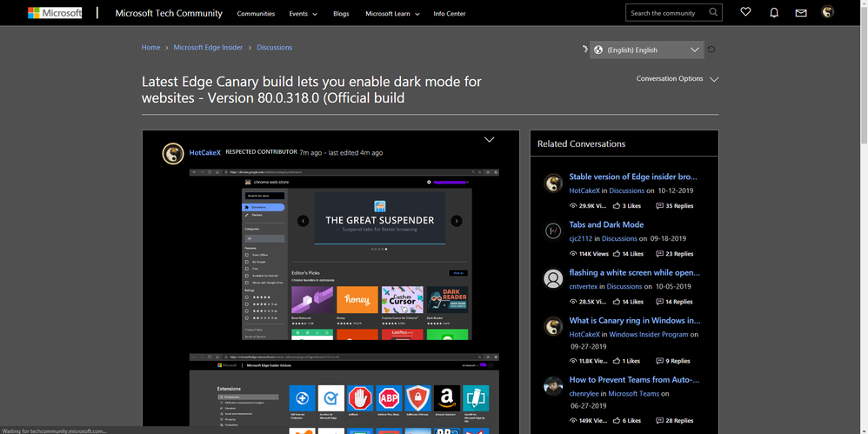Open Blogs in the top navigation

(x=341, y=13)
